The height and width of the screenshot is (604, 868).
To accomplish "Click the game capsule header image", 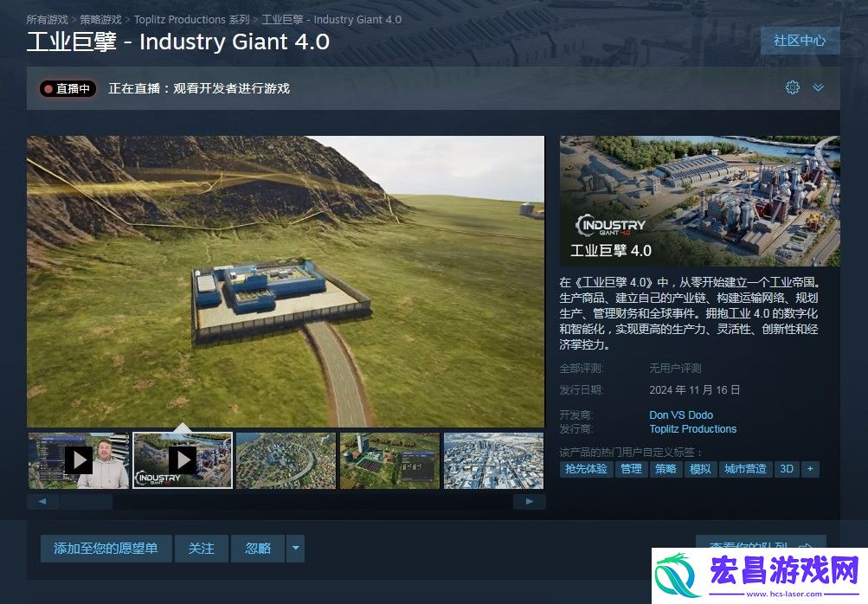I will coord(700,201).
